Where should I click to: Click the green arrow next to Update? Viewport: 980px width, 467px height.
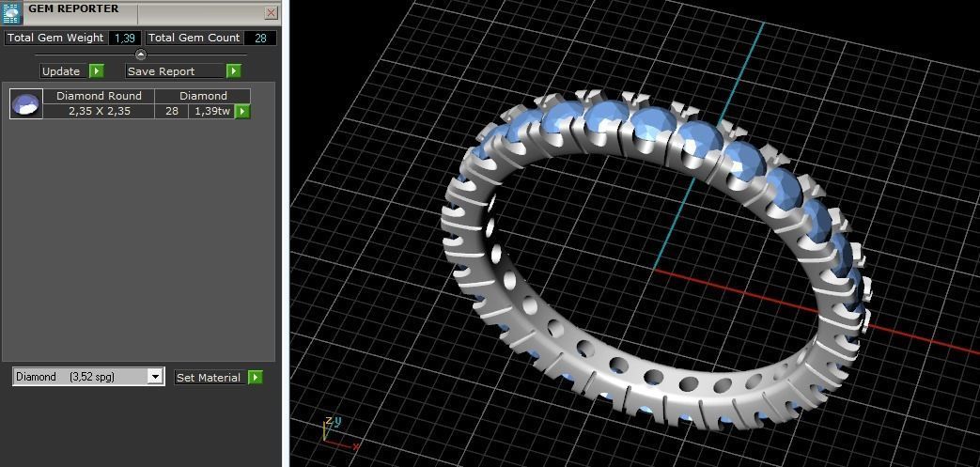coord(96,71)
